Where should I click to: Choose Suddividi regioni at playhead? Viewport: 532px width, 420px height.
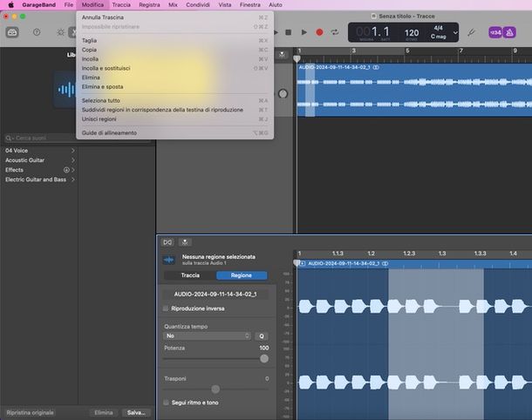pyautogui.click(x=174, y=110)
